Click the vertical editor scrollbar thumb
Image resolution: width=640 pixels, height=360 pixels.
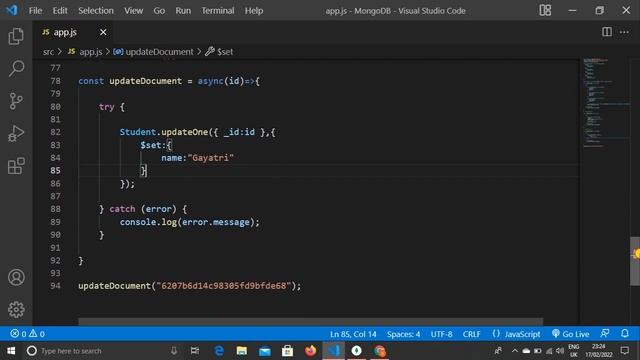(x=635, y=261)
